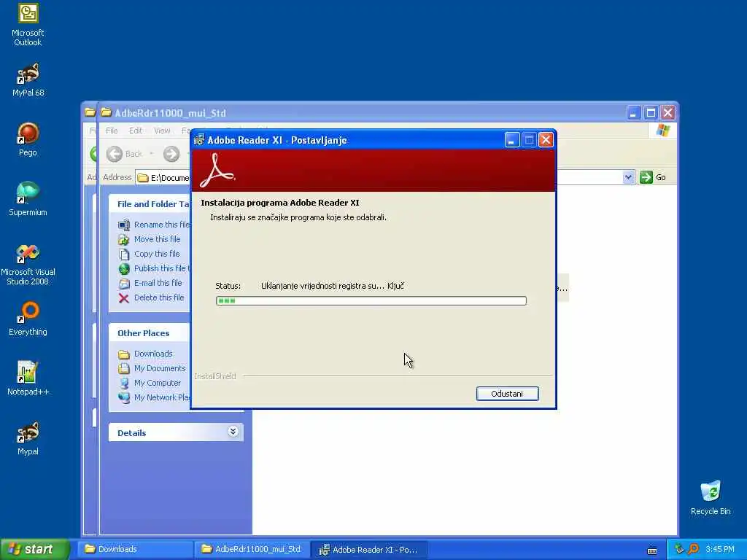Viewport: 747px width, 560px height.
Task: Select the Mypal desktop icon
Action: tap(28, 438)
